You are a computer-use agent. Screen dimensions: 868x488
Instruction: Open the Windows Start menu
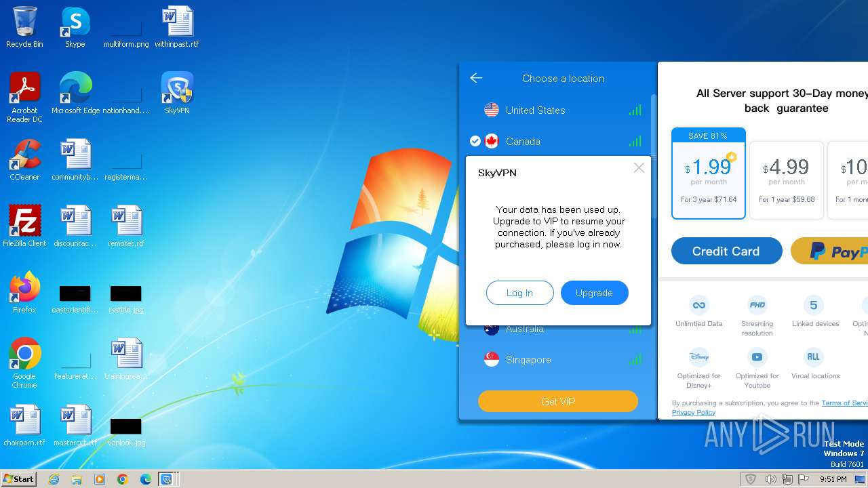click(18, 479)
